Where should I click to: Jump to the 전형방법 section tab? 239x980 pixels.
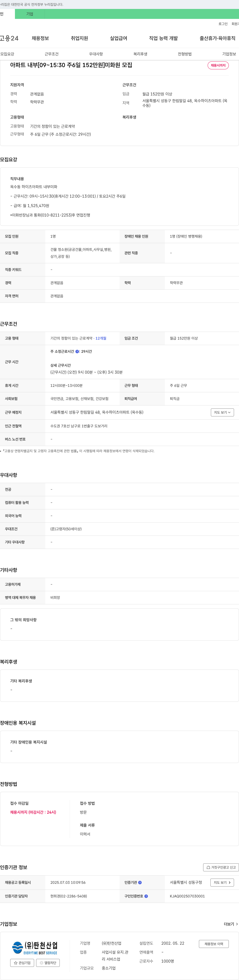[184, 54]
